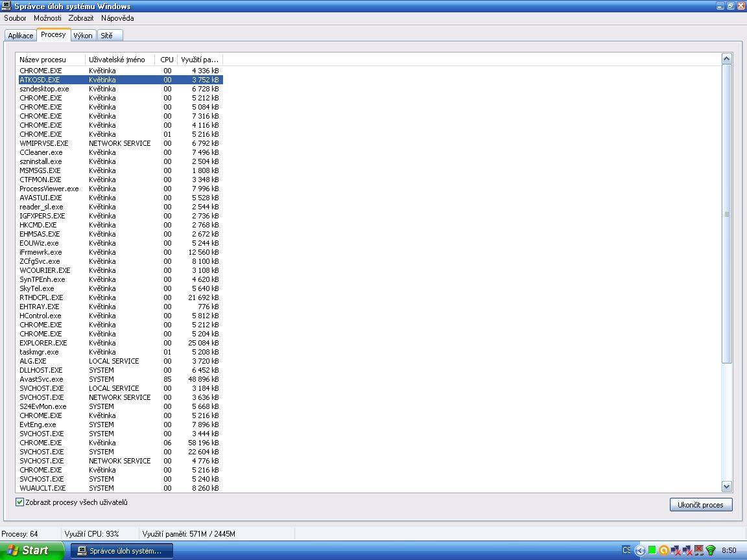Open the Nápověda menu
The width and height of the screenshot is (747, 560).
point(117,18)
